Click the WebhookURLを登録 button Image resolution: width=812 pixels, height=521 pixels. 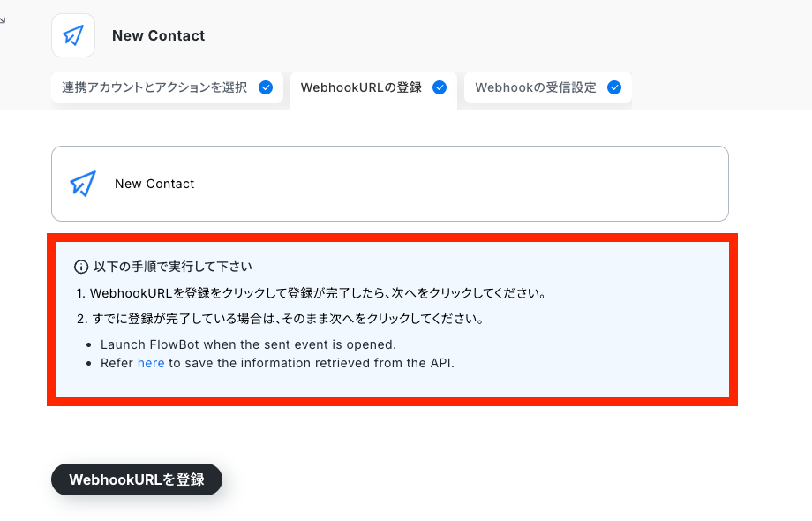coord(137,479)
